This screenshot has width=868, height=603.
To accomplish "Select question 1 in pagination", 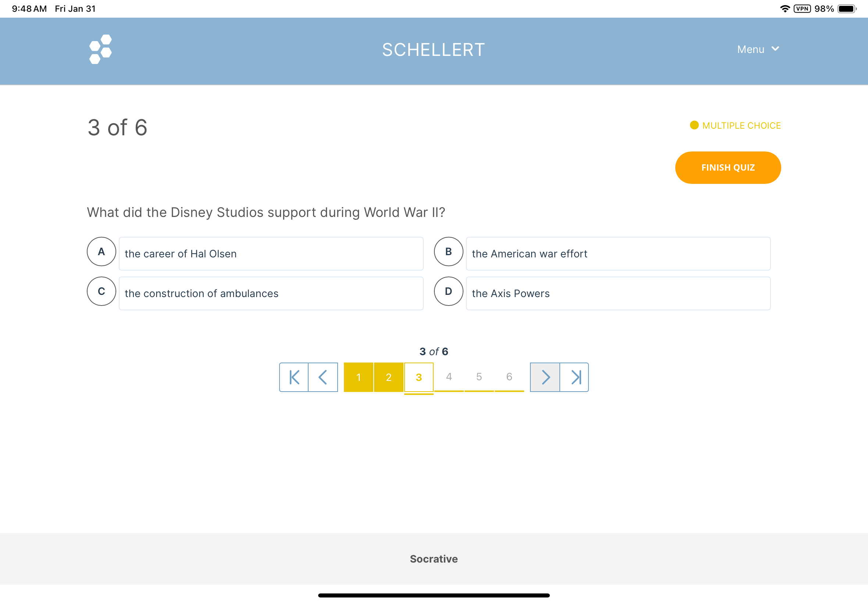I will click(358, 377).
